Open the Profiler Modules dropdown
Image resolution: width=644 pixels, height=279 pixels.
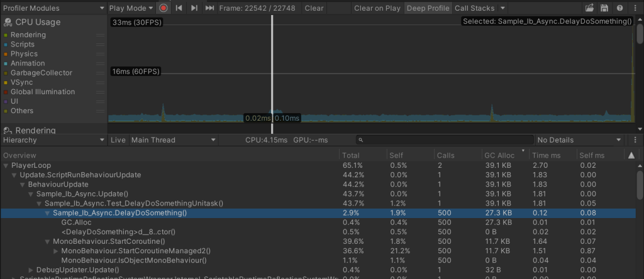(x=53, y=8)
